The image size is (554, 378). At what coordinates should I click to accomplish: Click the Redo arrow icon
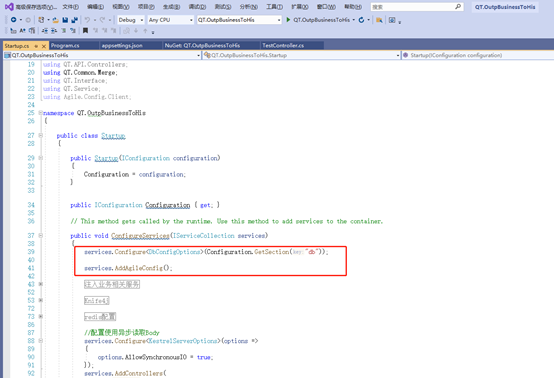tap(102, 20)
